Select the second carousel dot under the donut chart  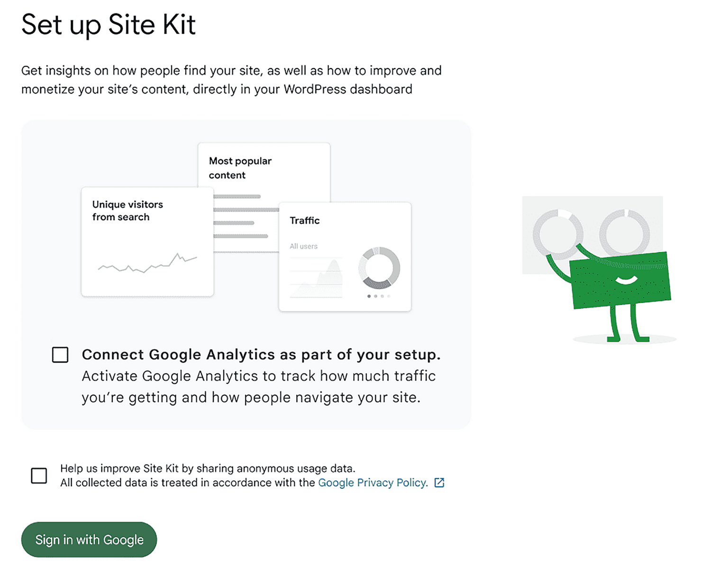click(x=375, y=296)
